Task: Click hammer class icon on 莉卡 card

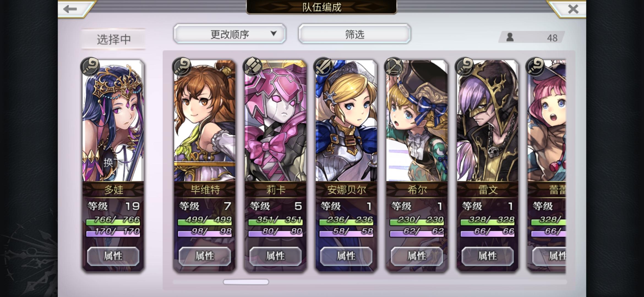Action: 252,66
